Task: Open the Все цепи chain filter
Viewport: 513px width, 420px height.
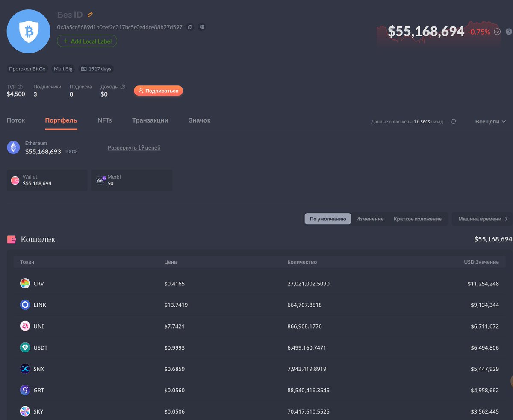Action: [490, 121]
